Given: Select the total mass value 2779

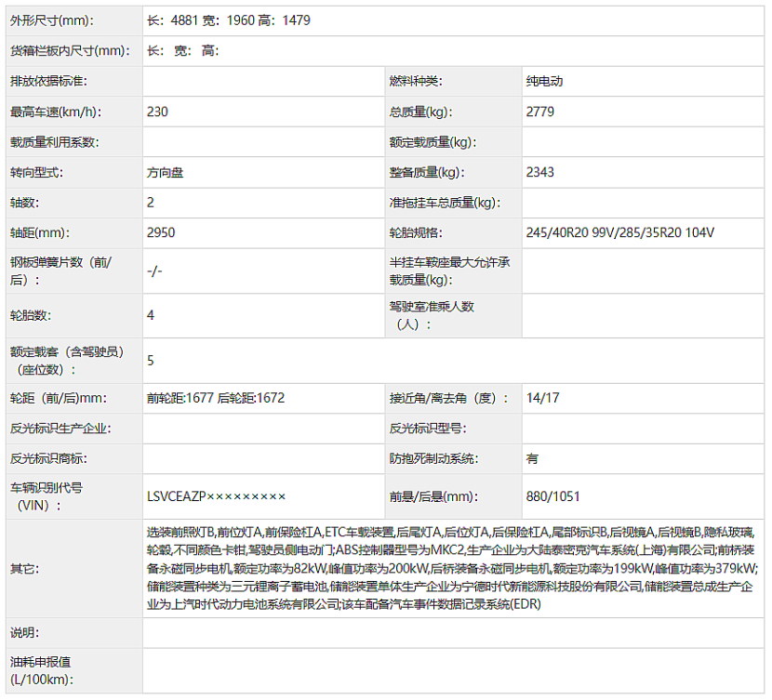Looking at the screenshot, I should tap(540, 112).
